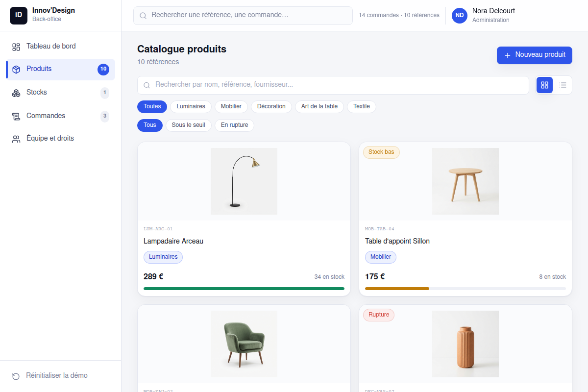Screen dimensions: 588x392
Task: Open Nora Delcourt's profile name
Action: (493, 11)
